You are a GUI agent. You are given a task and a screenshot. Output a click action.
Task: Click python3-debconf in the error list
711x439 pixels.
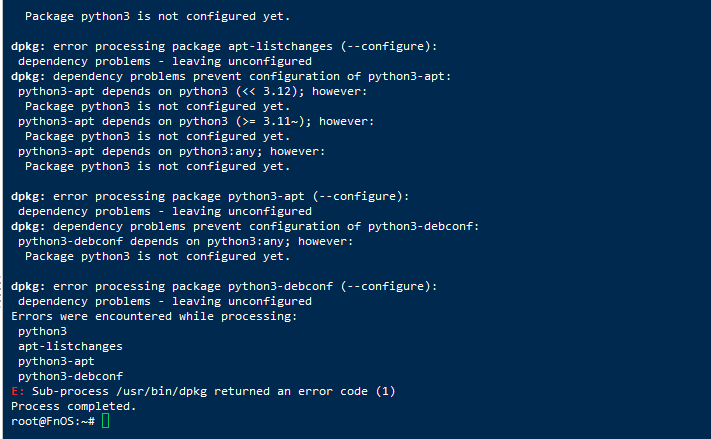[70, 376]
